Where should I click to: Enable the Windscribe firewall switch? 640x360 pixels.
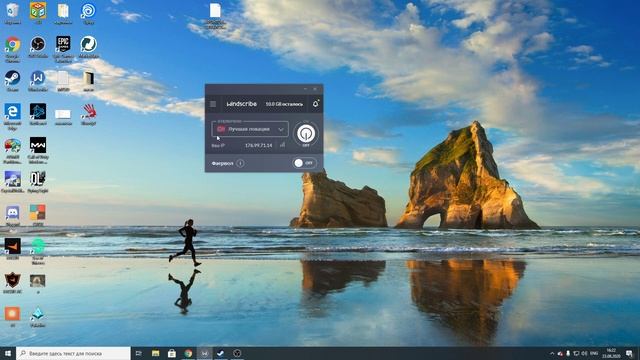click(x=304, y=163)
